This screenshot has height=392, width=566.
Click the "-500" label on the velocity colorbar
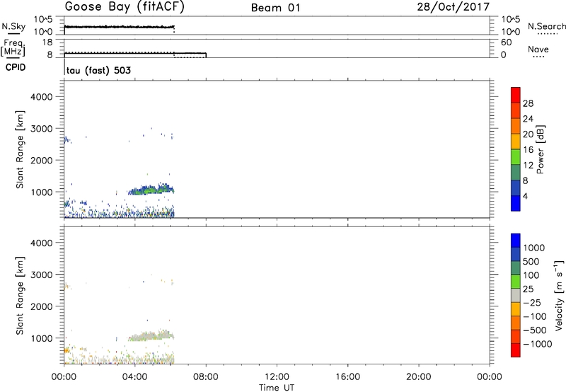point(535,330)
